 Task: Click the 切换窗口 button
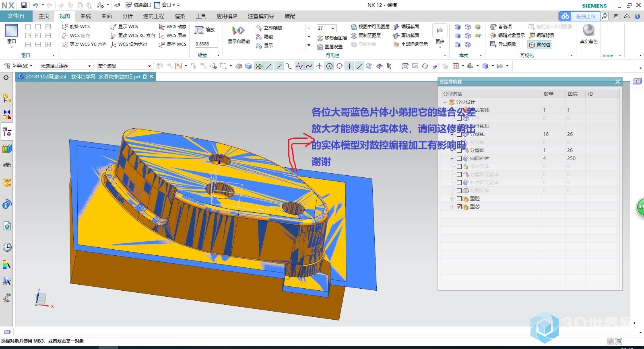[138, 5]
